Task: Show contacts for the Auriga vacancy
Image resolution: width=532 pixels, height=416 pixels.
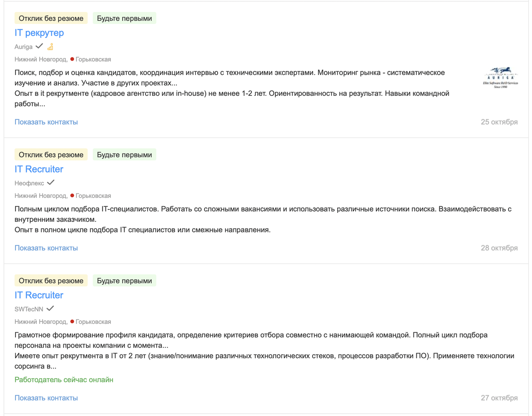Action: (x=46, y=122)
